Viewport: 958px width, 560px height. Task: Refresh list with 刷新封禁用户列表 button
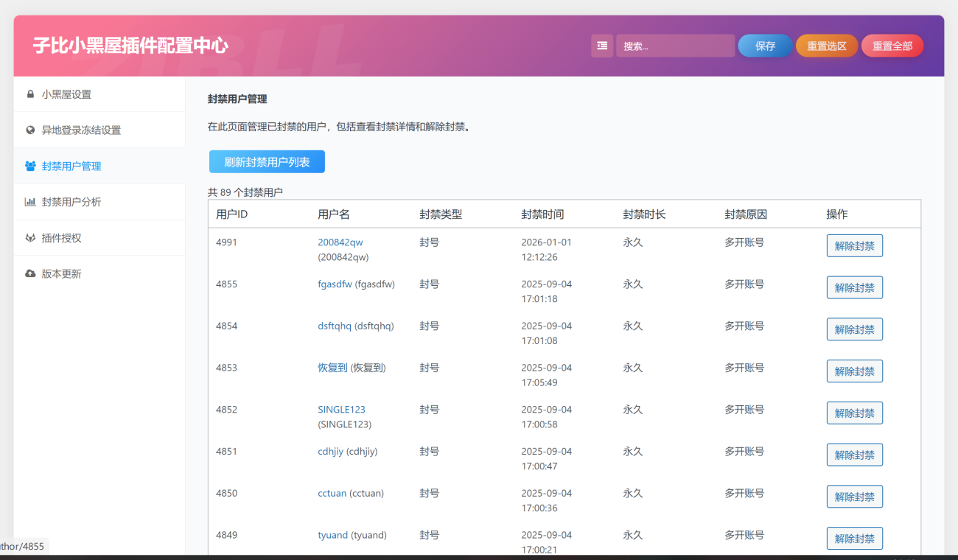click(x=267, y=162)
